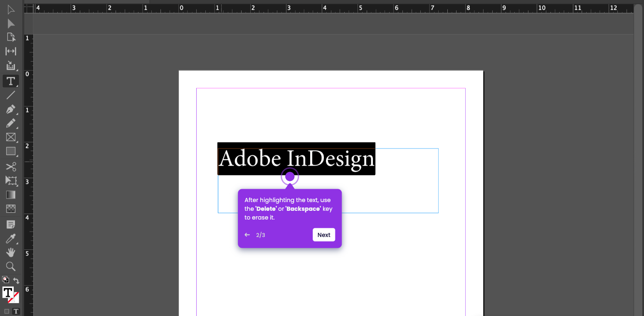Choose the Pencil tool
The image size is (644, 316).
click(x=11, y=123)
